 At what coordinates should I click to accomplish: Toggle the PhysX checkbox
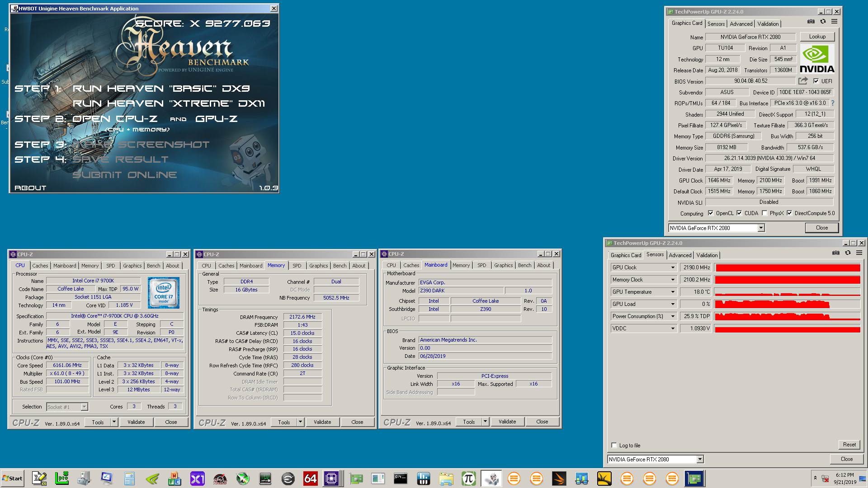[x=765, y=213]
